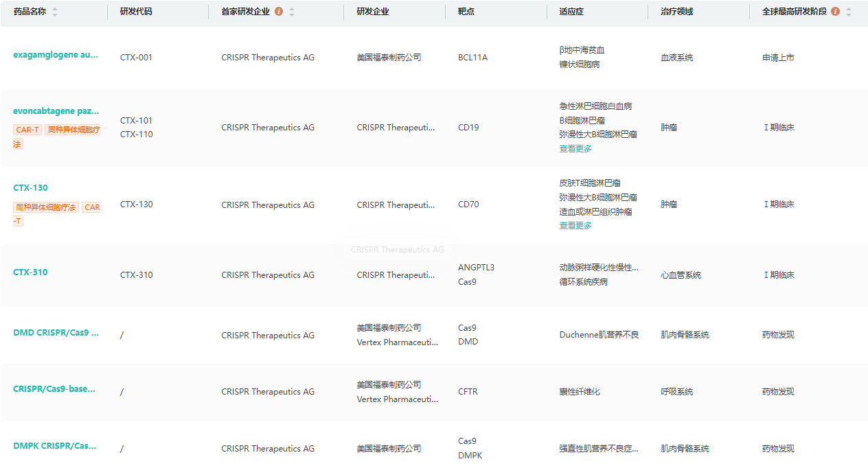This screenshot has height=468, width=868.
Task: Click info icon beside 首家研发企业 header
Action: 279,12
